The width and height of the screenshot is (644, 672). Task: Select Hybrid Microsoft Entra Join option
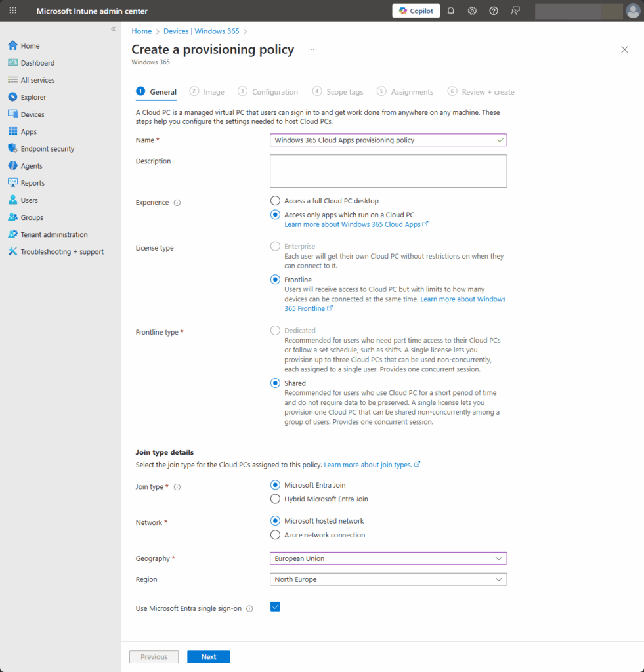pyautogui.click(x=276, y=499)
